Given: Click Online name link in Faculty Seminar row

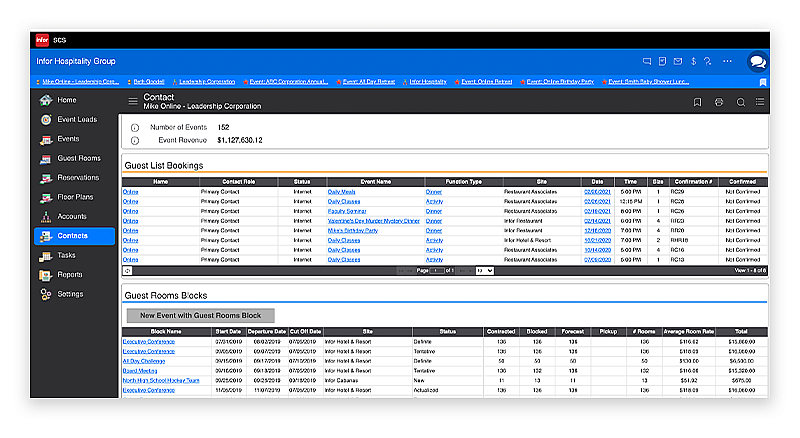Looking at the screenshot, I should click(131, 211).
